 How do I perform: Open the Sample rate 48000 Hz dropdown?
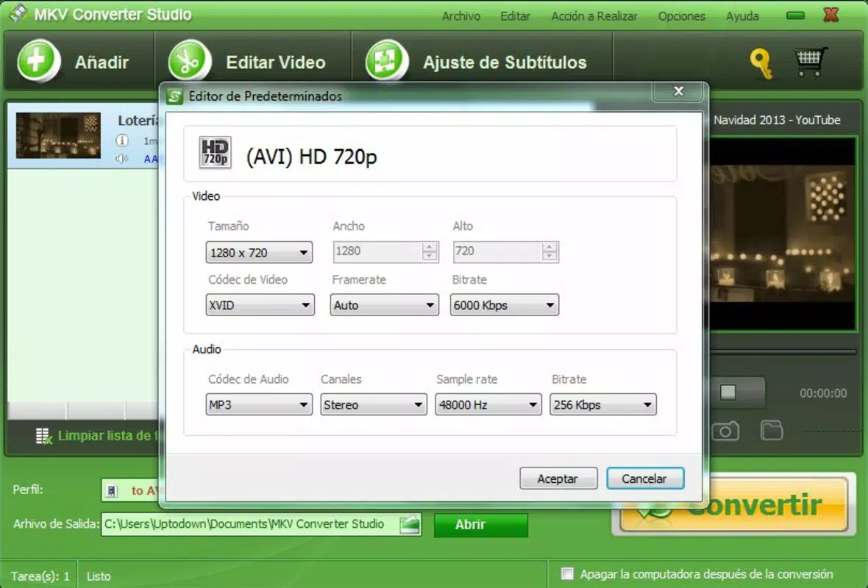click(488, 405)
